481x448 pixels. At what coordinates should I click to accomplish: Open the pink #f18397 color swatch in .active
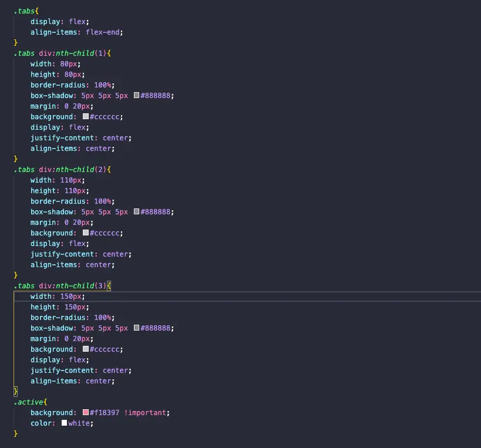pyautogui.click(x=86, y=412)
